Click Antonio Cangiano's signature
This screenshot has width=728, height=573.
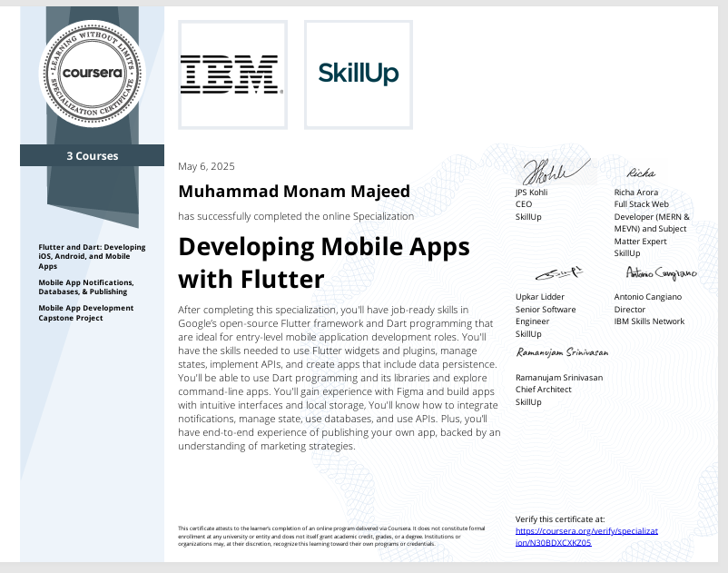(662, 273)
